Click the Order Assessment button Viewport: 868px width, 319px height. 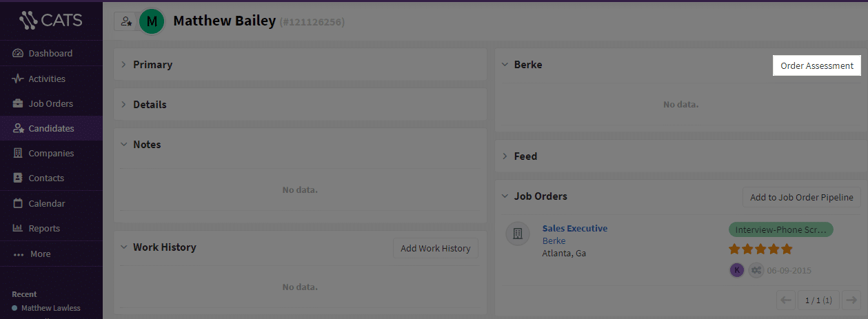pos(817,65)
